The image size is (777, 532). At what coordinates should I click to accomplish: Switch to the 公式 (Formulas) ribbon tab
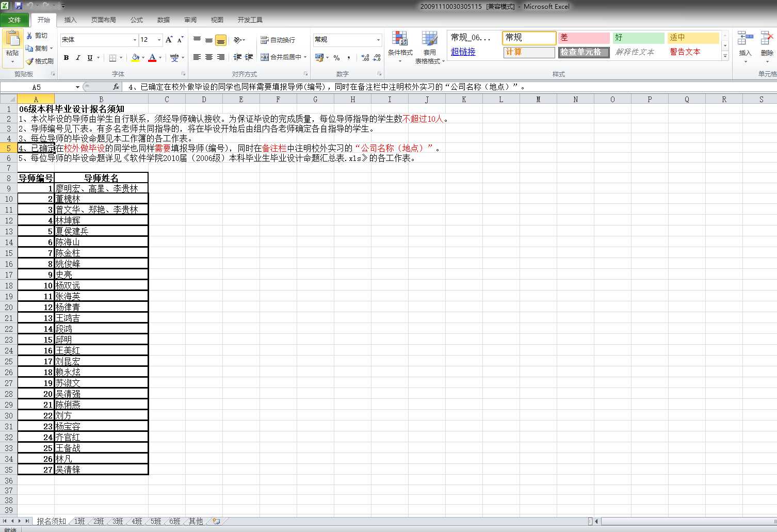tap(137, 20)
